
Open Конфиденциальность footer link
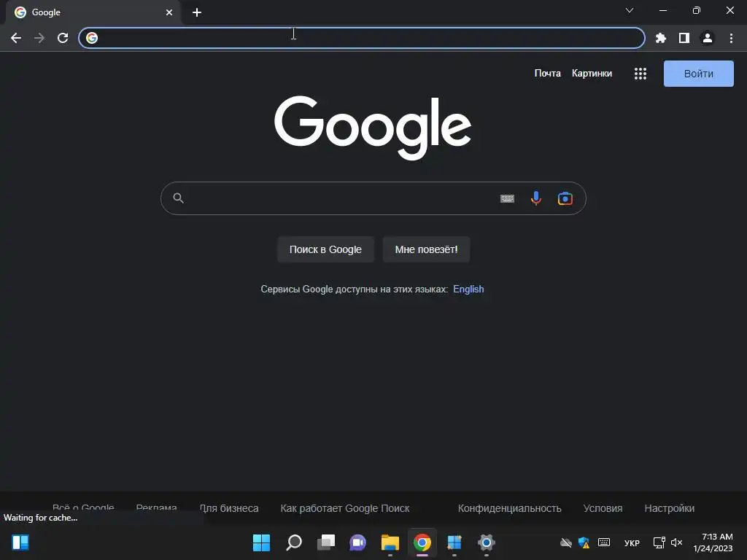pos(509,508)
